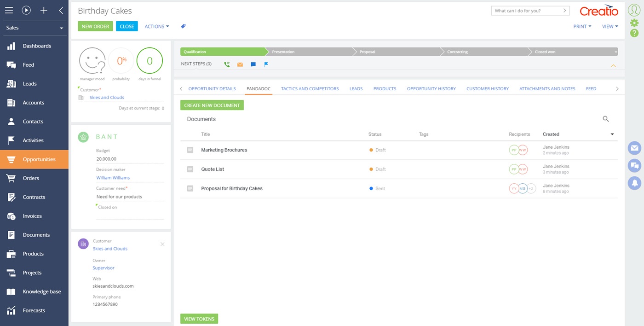Open the user profile icon
644x326 pixels.
point(634,10)
